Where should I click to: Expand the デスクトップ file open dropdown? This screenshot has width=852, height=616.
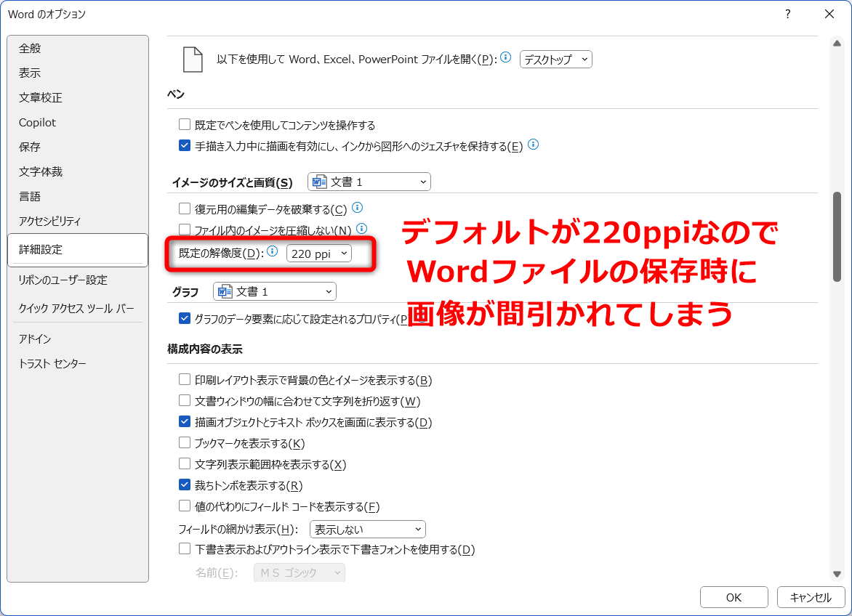click(x=556, y=60)
